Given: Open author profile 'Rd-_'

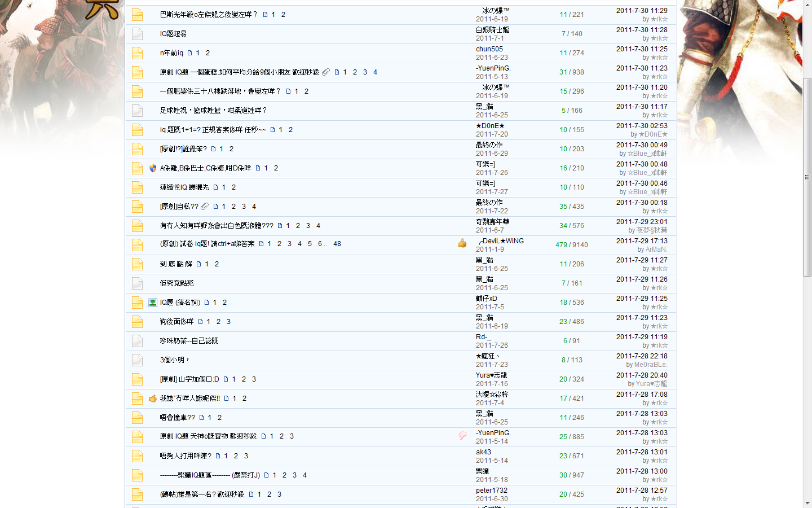Looking at the screenshot, I should point(483,337).
